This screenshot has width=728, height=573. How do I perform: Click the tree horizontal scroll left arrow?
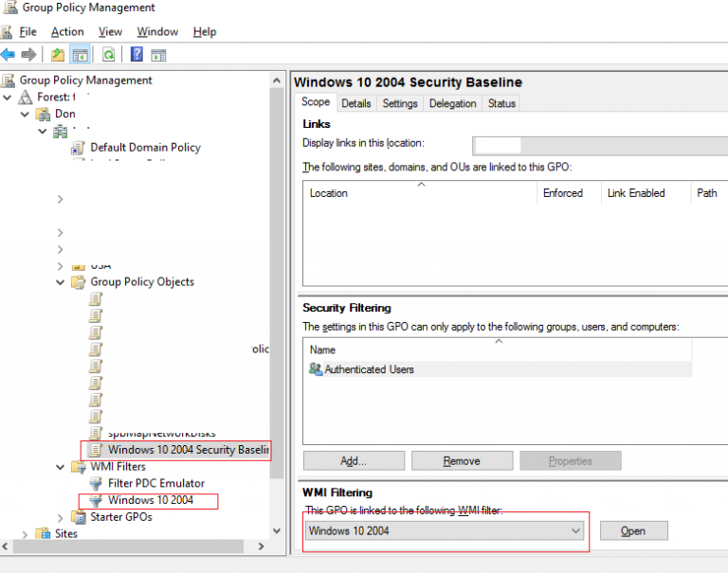tap(5, 546)
